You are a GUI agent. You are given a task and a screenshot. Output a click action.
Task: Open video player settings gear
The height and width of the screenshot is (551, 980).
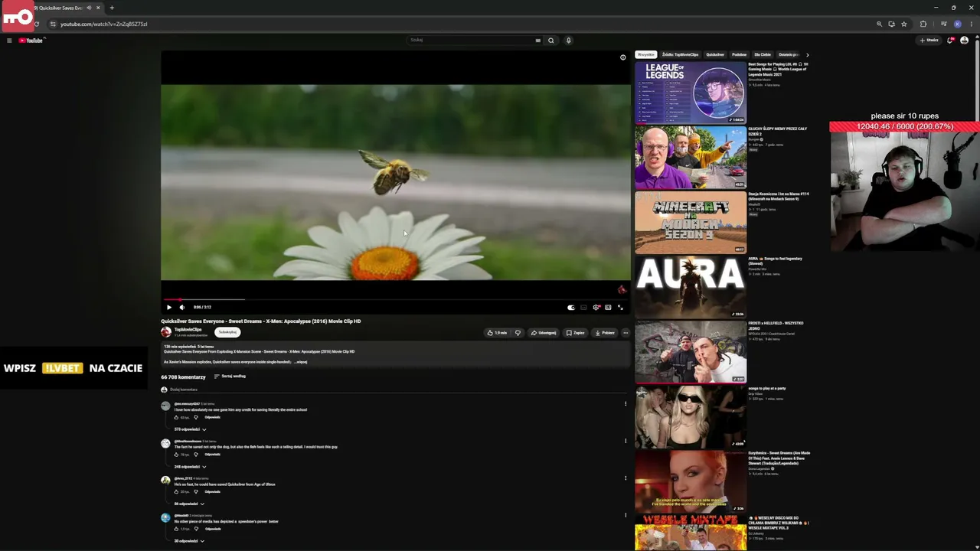coord(596,307)
